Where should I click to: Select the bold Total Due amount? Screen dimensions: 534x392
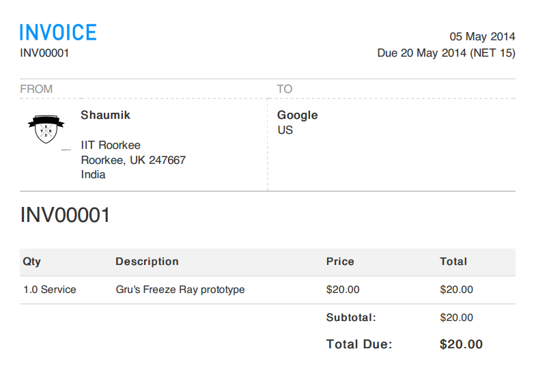click(461, 344)
